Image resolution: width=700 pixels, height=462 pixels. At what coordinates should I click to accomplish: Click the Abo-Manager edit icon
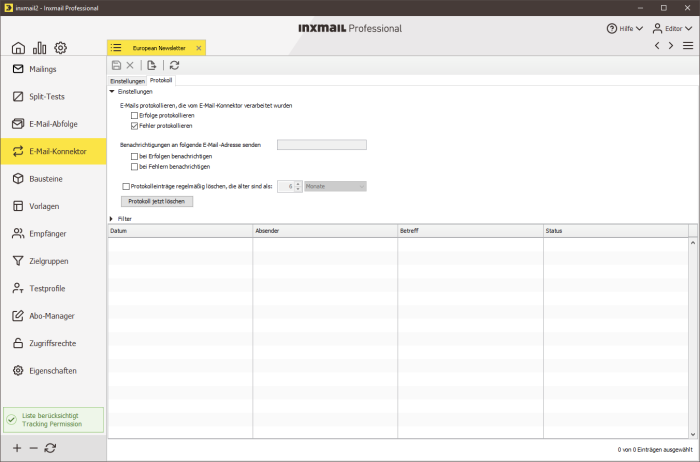point(18,316)
